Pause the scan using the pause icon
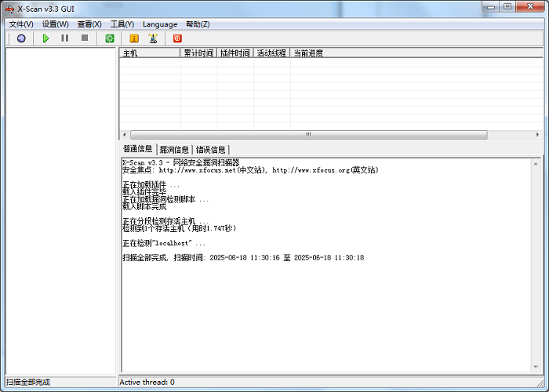Screen dimensions: 549x392 click(65, 38)
